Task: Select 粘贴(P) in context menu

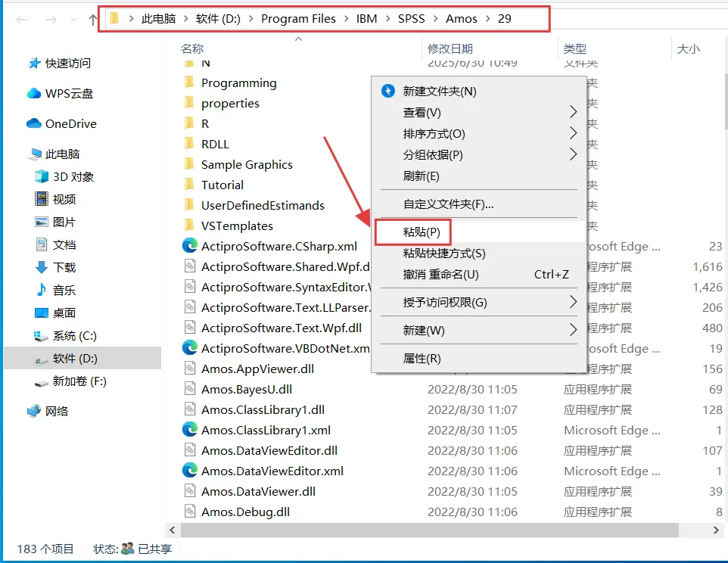Action: tap(479, 232)
